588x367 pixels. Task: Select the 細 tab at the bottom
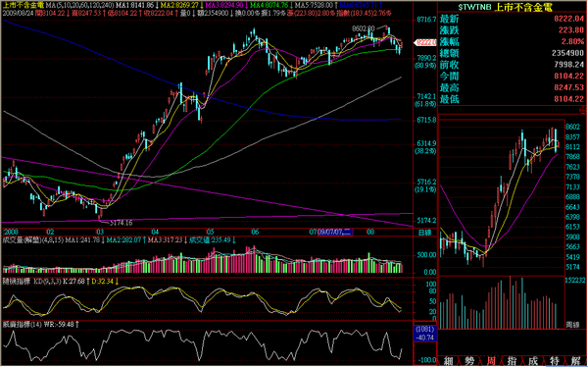coord(449,361)
